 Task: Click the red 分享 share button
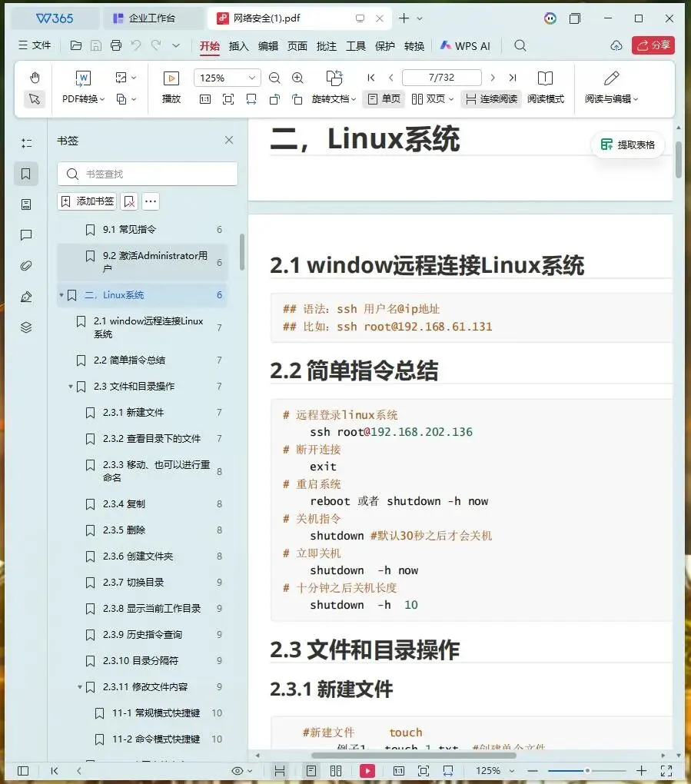click(653, 45)
